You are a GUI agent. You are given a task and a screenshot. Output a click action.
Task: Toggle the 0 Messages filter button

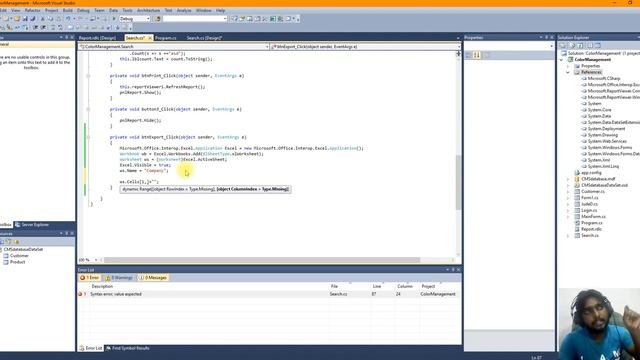[153, 278]
